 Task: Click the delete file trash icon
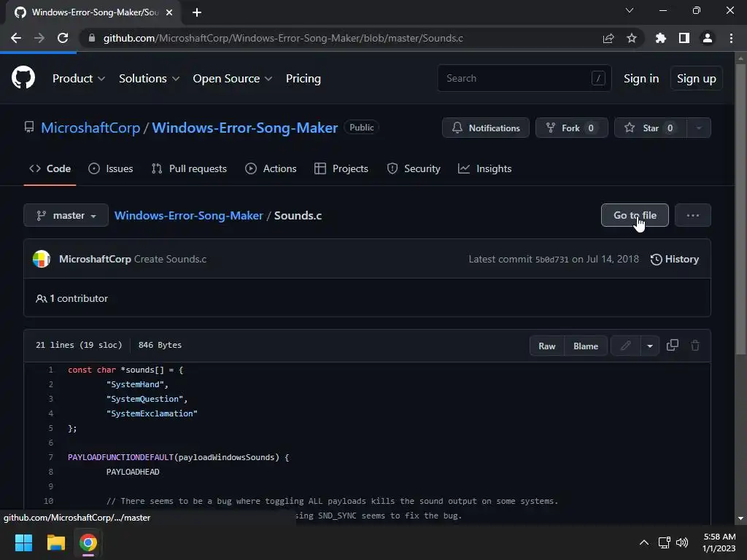(x=695, y=345)
